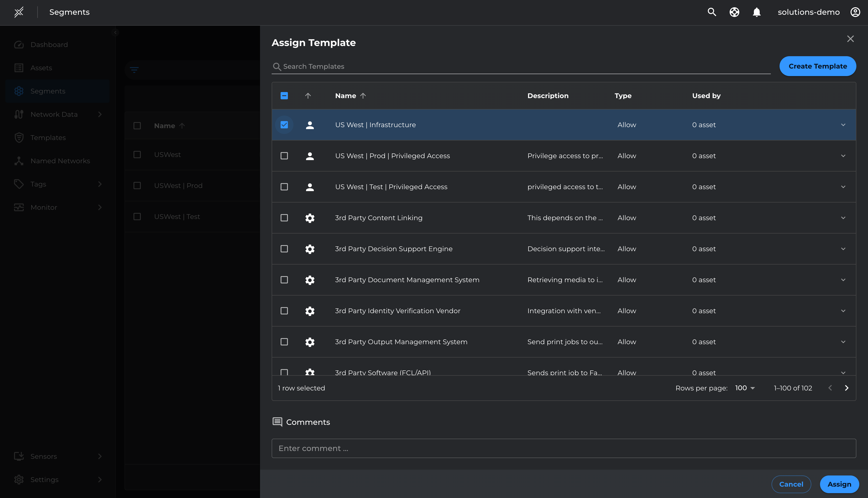Uncheck the US West | Infrastructure template
The image size is (868, 498).
pos(284,124)
